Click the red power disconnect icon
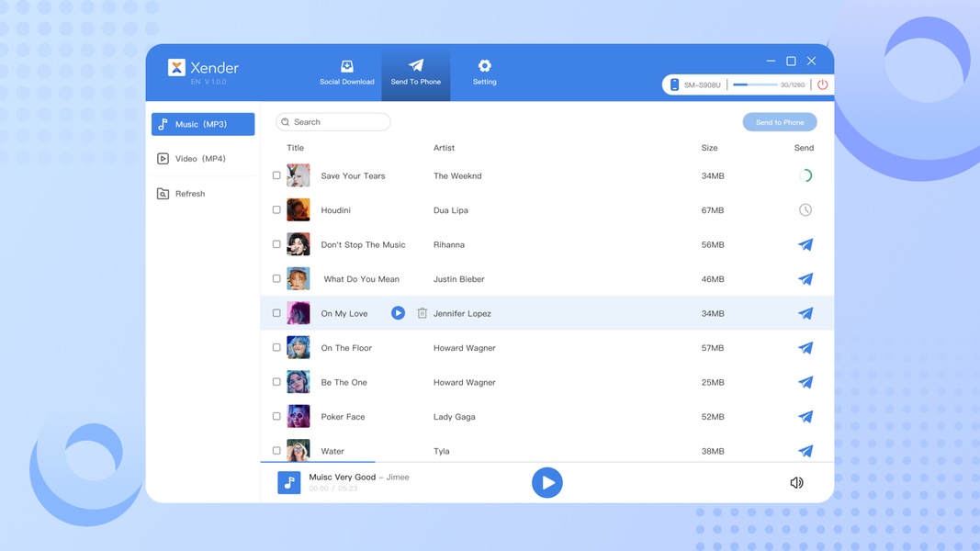 point(823,84)
